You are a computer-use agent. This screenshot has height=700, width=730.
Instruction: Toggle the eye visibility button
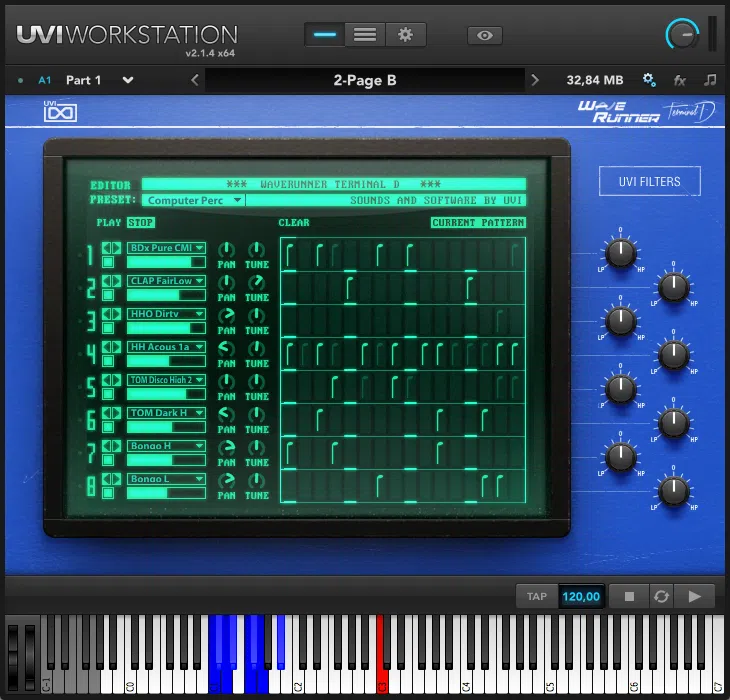(485, 35)
